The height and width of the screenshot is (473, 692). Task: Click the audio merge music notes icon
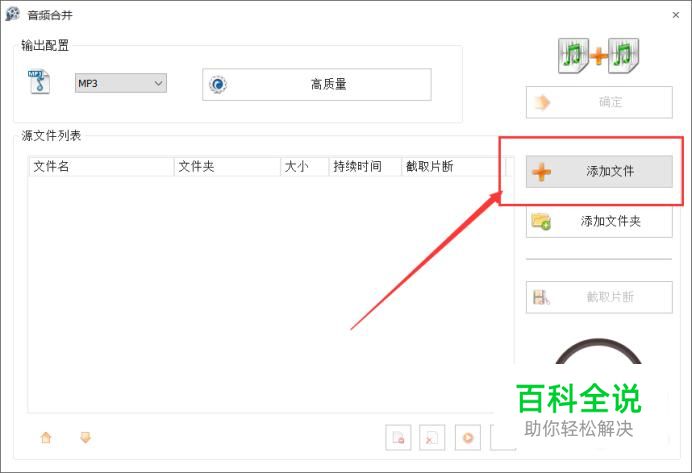click(598, 56)
